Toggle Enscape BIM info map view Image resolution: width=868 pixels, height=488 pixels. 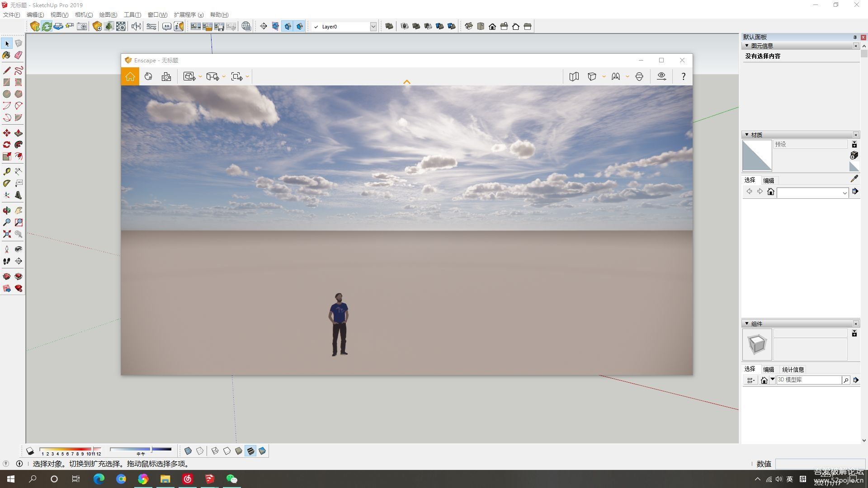574,76
